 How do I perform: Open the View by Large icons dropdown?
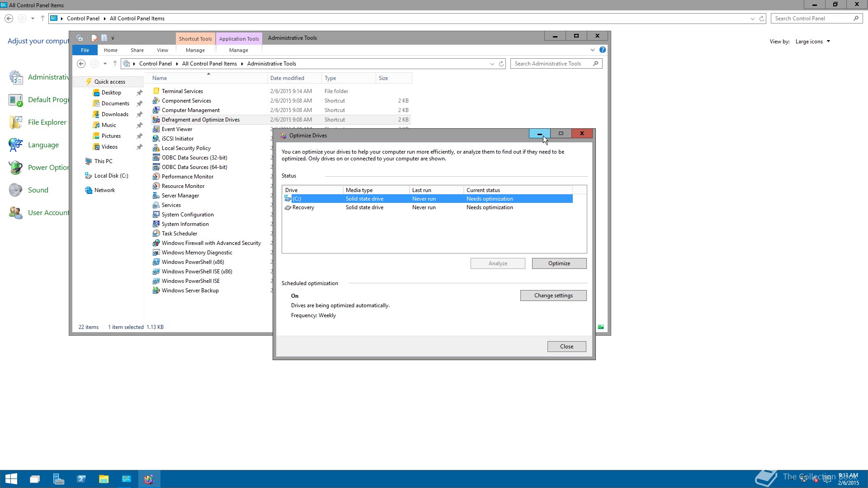[813, 42]
